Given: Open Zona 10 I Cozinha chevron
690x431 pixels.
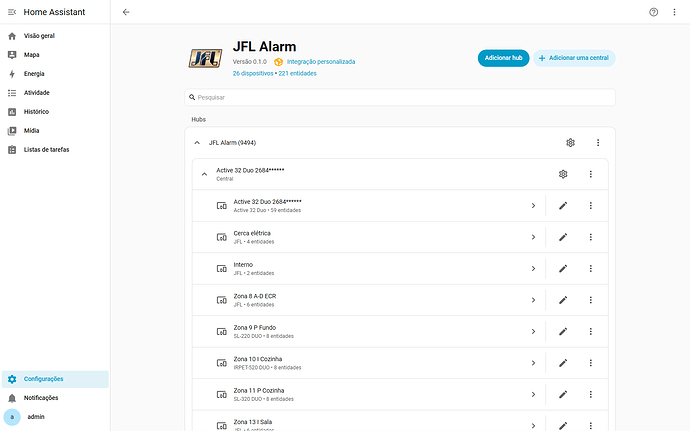Looking at the screenshot, I should click(533, 363).
